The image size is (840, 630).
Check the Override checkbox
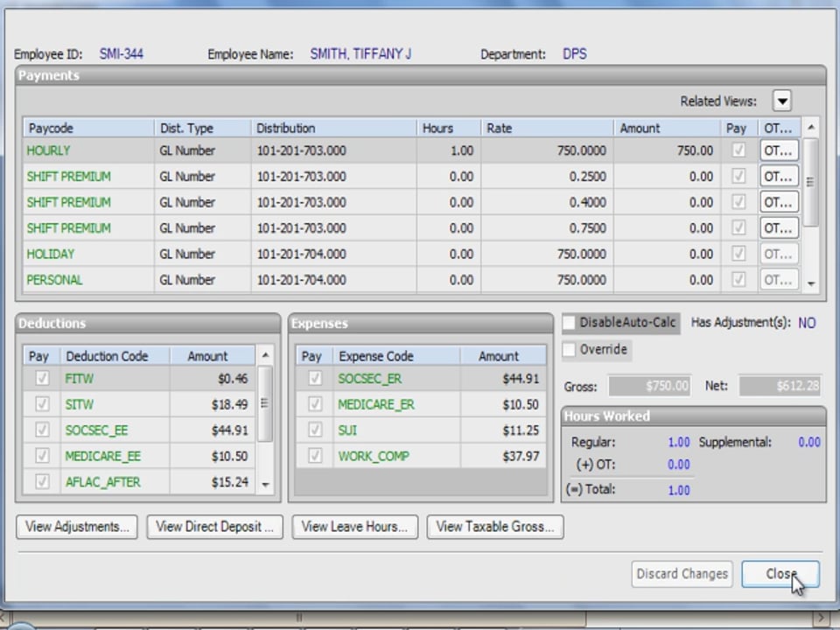coord(570,349)
